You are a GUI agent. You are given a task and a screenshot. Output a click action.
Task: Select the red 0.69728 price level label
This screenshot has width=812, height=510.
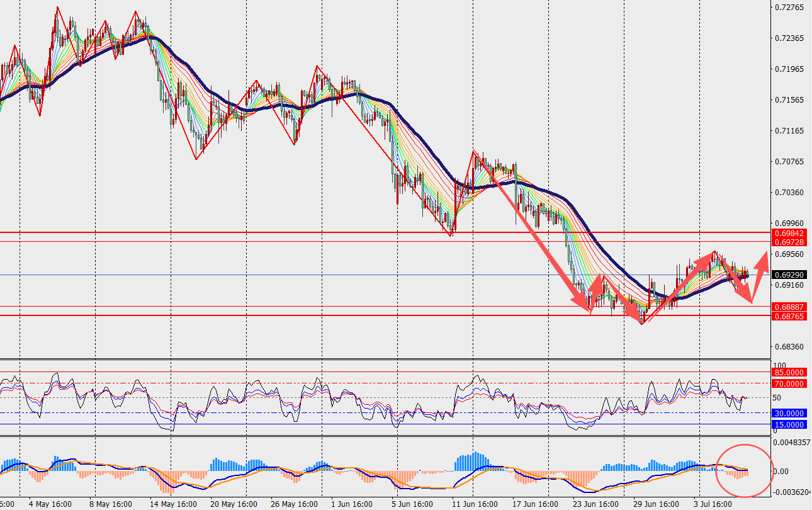[788, 242]
